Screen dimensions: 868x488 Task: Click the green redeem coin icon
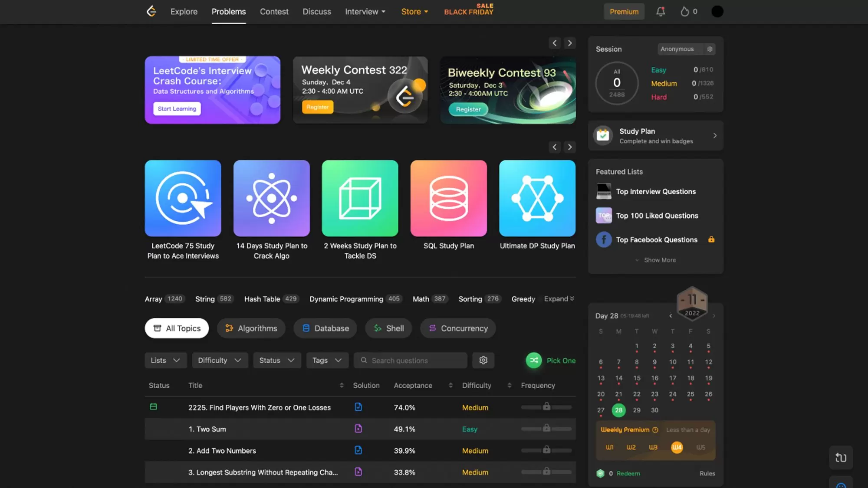click(x=600, y=473)
